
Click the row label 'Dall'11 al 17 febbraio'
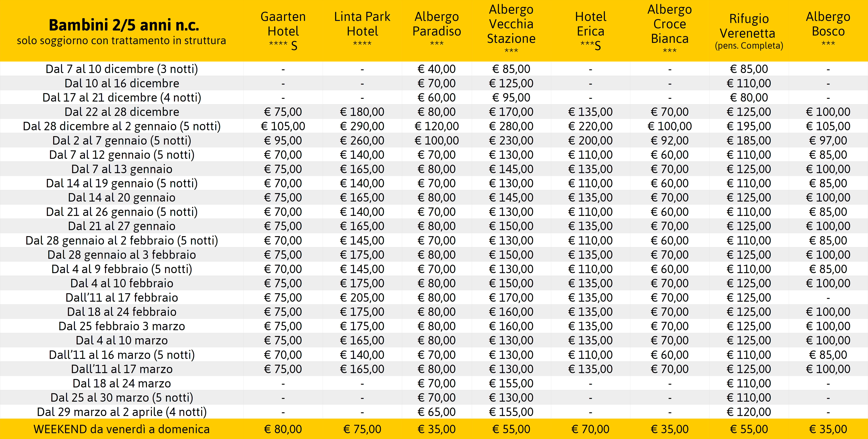click(122, 298)
